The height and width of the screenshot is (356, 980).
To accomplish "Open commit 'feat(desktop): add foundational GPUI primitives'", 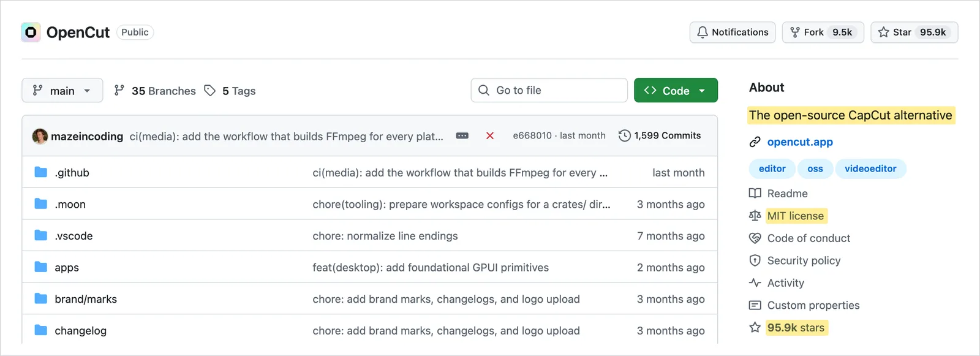I will 431,267.
